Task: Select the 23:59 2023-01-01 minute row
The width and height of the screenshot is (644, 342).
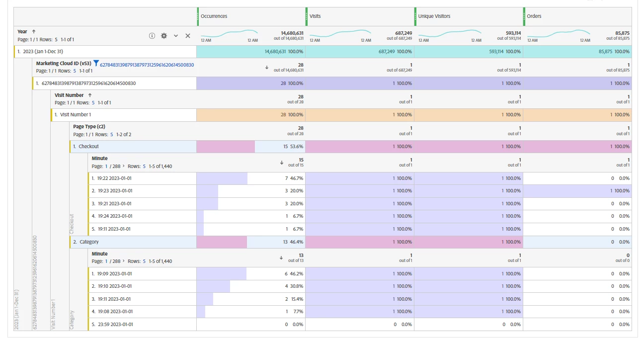Action: 142,325
